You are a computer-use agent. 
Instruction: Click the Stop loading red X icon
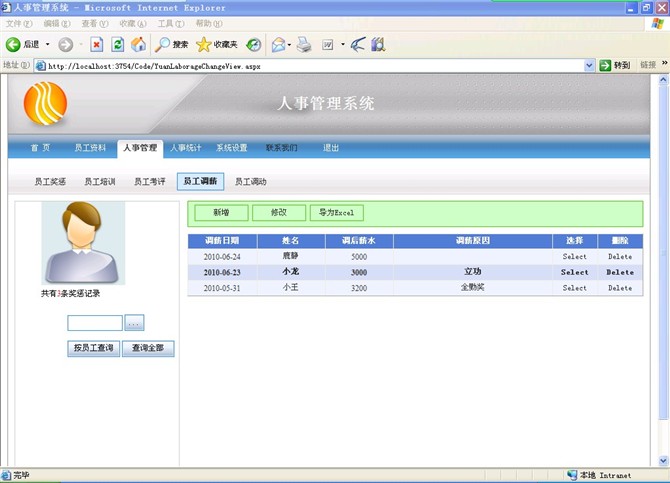(x=97, y=44)
